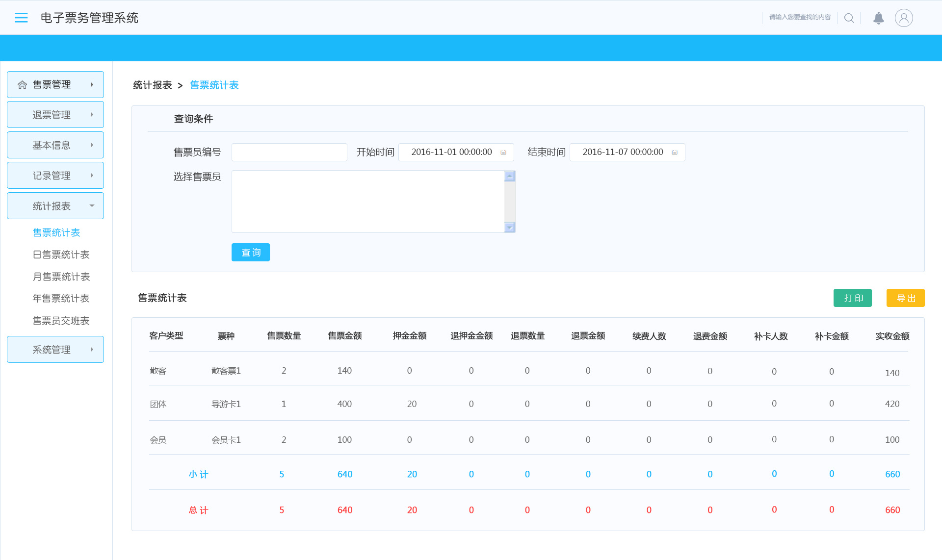Open 月售票统计表 from sidebar
Viewport: 942px width, 560px height.
tap(61, 276)
